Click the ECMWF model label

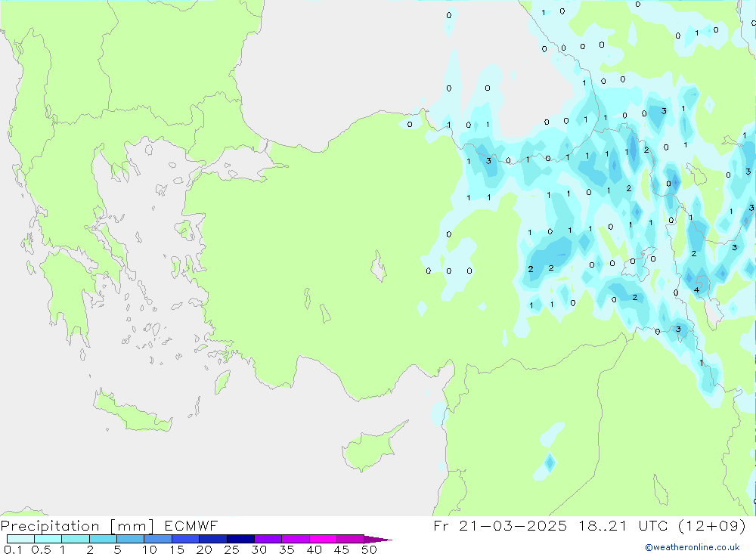[191, 525]
